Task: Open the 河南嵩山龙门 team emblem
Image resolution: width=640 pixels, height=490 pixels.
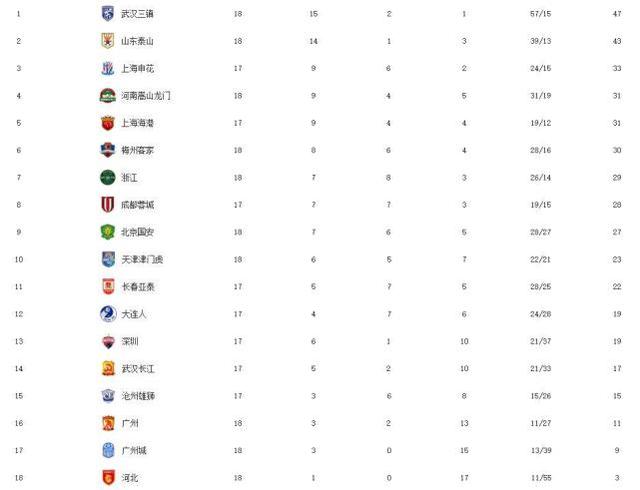Action: pos(108,96)
